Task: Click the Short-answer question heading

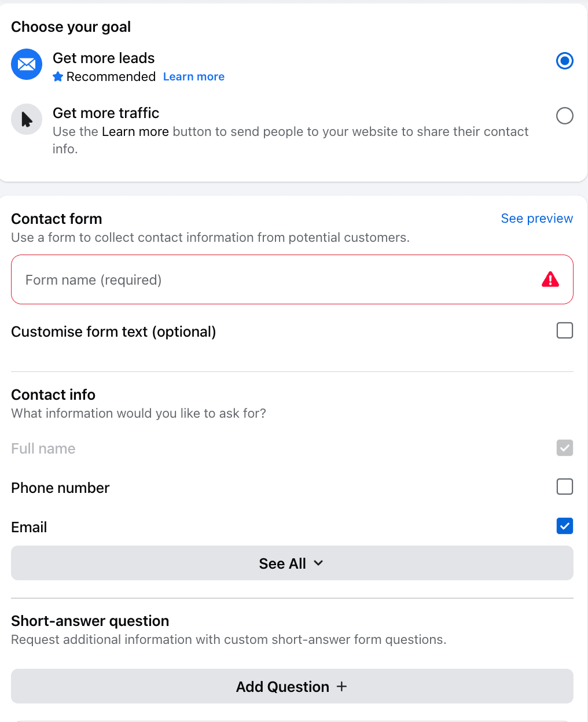Action: 90,621
